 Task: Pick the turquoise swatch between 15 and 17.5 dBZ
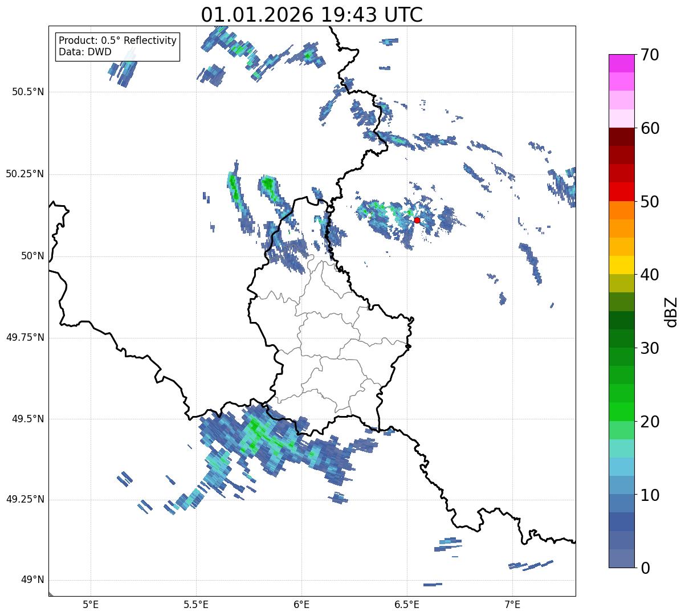[x=621, y=448]
